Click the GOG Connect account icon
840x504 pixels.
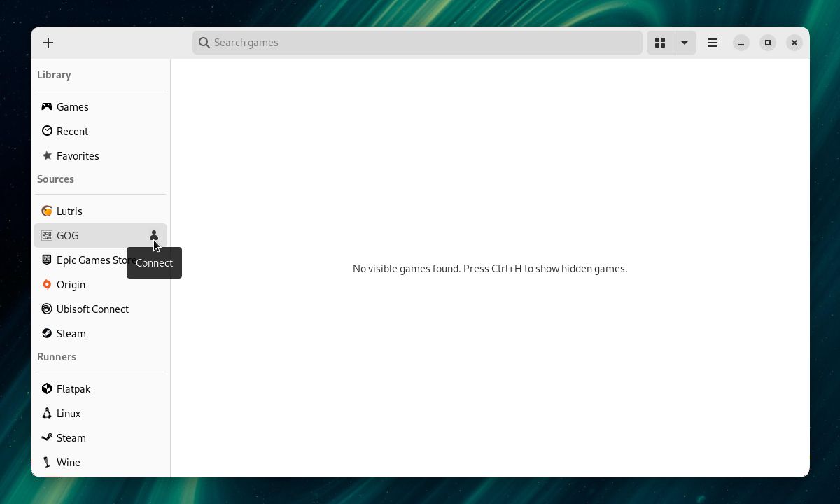[x=154, y=236]
